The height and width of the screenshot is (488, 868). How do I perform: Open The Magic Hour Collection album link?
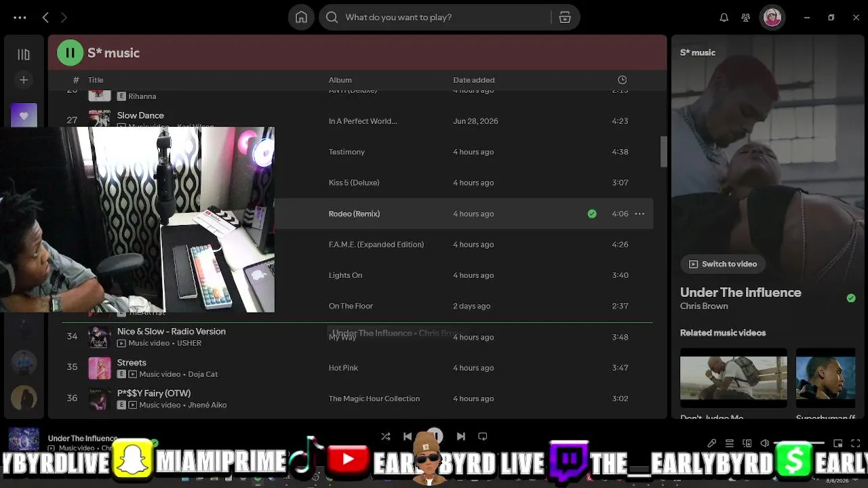tap(374, 399)
